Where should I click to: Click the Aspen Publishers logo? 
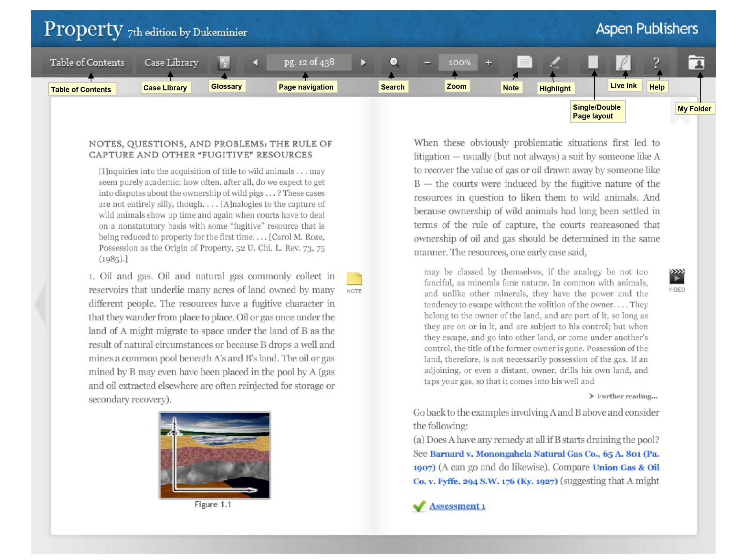tap(646, 29)
